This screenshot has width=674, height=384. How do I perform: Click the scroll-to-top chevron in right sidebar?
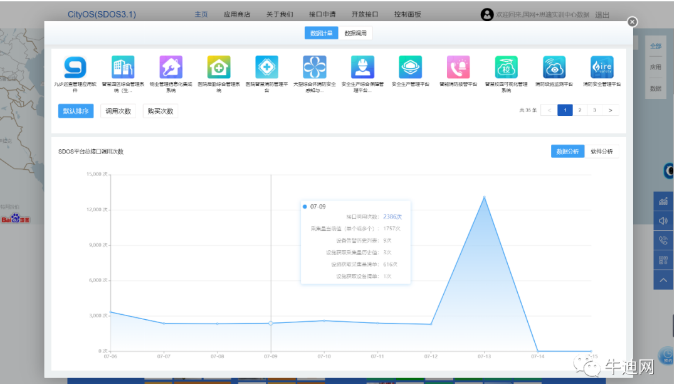663,280
